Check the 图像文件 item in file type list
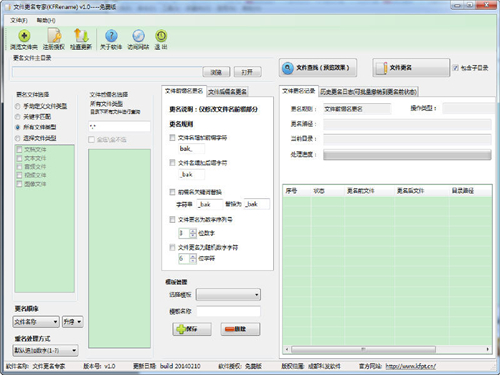This screenshot has height=375, width=500. [x=20, y=184]
